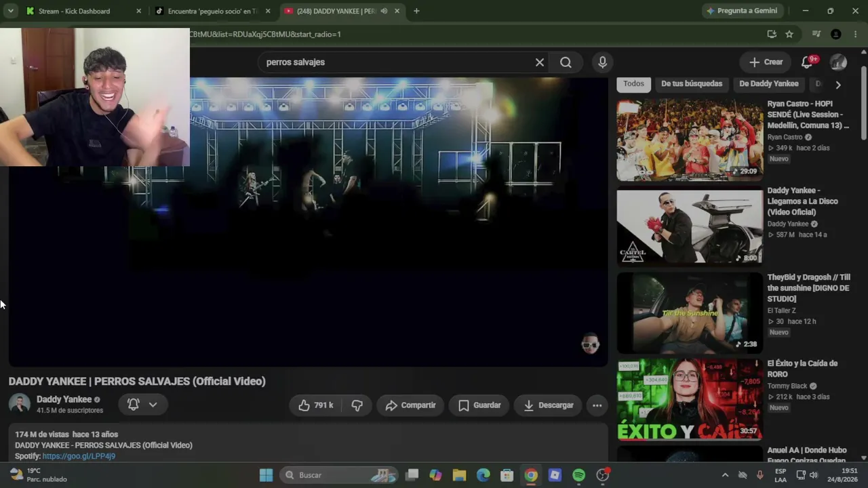Select the 'De Daddy Yankee' filter chip

point(769,84)
